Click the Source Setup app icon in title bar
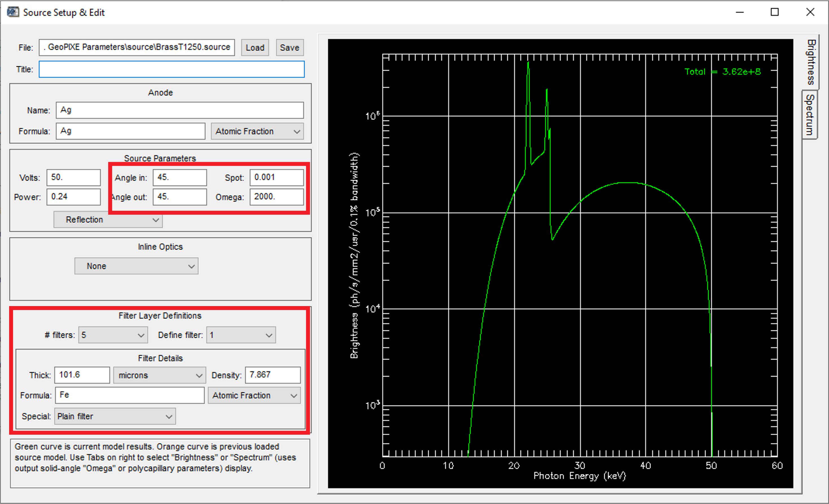 pyautogui.click(x=13, y=12)
